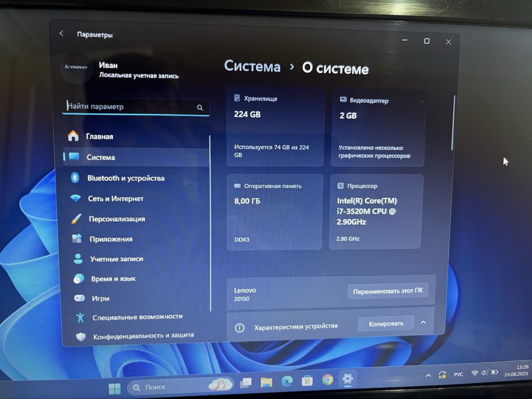Collapse the Характеристики устройства section chevron
532x399 pixels.
(x=423, y=322)
